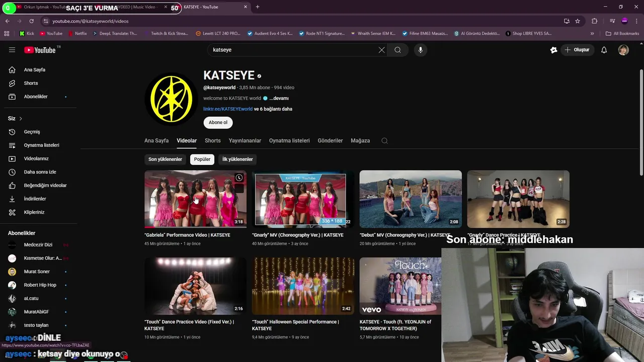Viewport: 644px width, 362px height.
Task: Open Kick bookmark in bookmarks bar
Action: click(x=27, y=34)
